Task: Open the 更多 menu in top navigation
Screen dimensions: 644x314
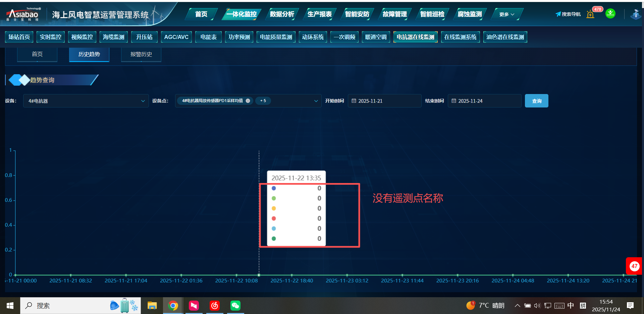Action: point(506,14)
